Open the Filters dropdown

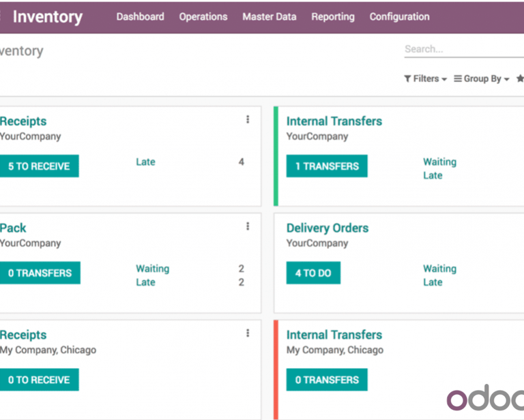(426, 79)
